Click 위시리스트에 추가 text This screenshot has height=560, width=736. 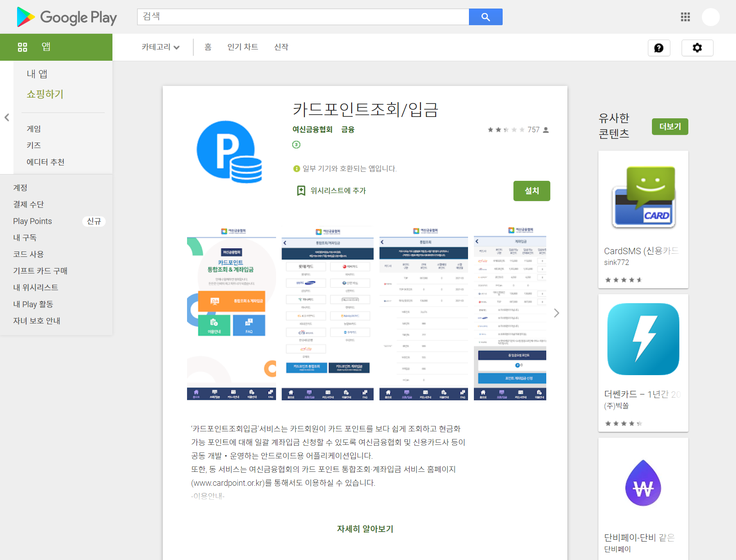pos(338,191)
